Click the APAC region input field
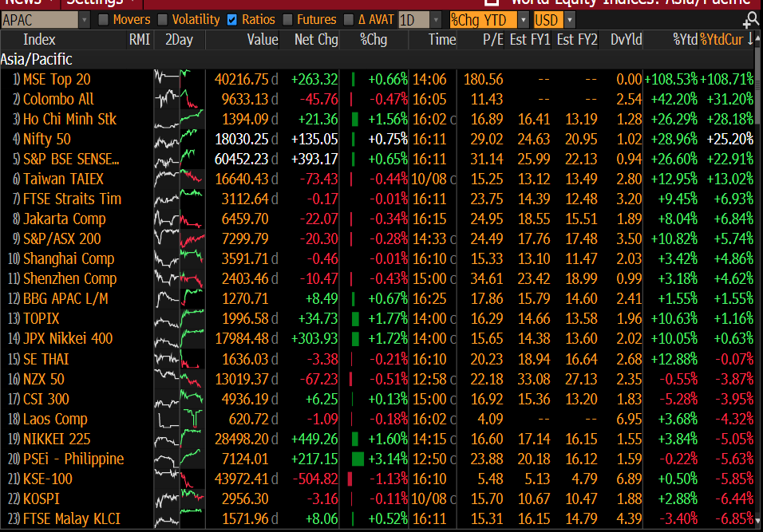Screen dimensions: 763x532 (x=39, y=20)
